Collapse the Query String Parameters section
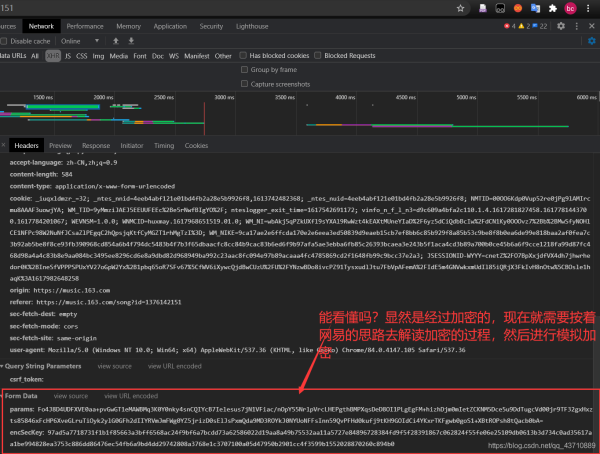The height and width of the screenshot is (454, 600). (5, 366)
